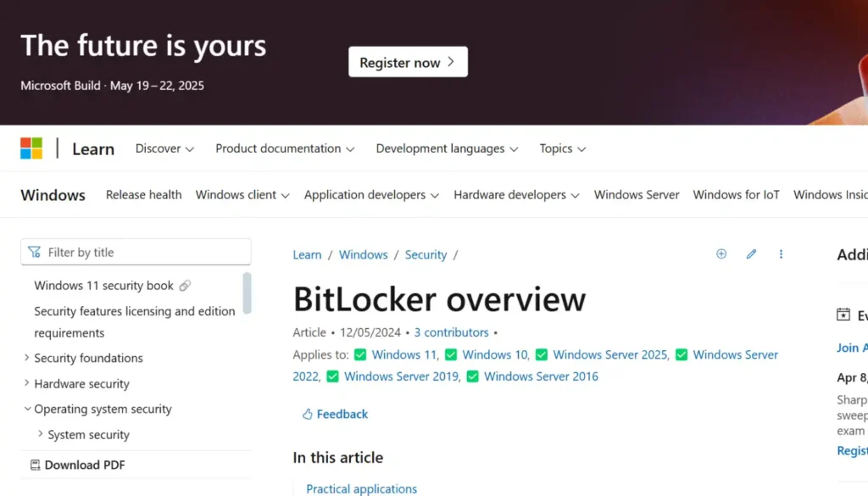868x496 pixels.
Task: Open Security features licensing and edition requirements
Action: tap(135, 322)
